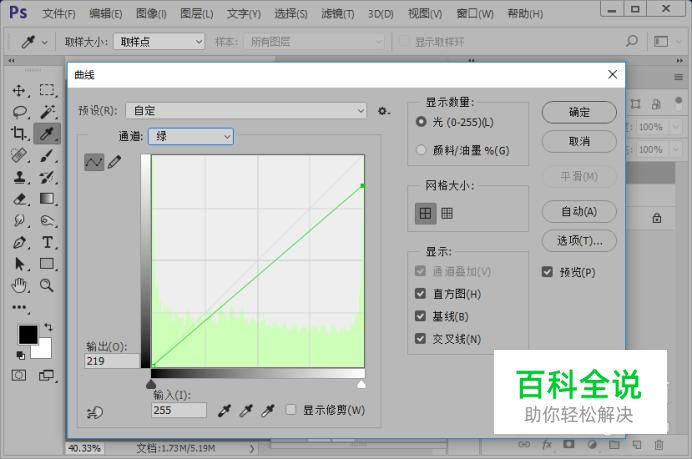This screenshot has height=459, width=692.
Task: Cancel curves with 取消 button
Action: point(579,141)
